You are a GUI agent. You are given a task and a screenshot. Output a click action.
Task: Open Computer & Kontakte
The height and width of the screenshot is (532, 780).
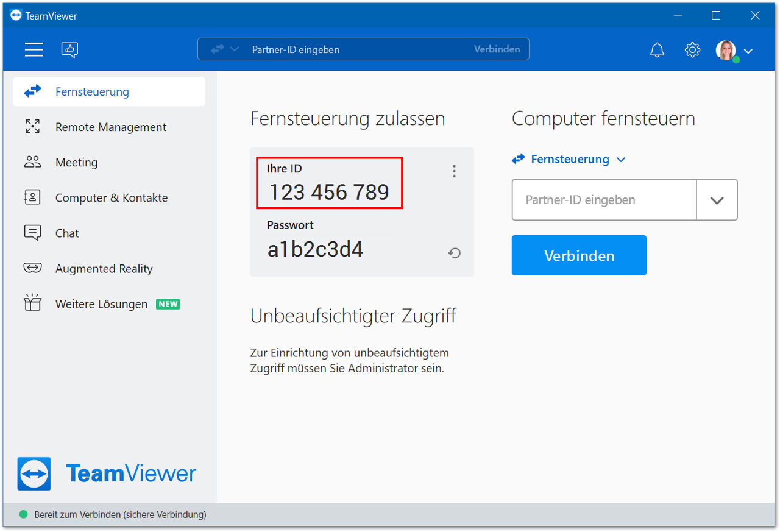coord(109,198)
